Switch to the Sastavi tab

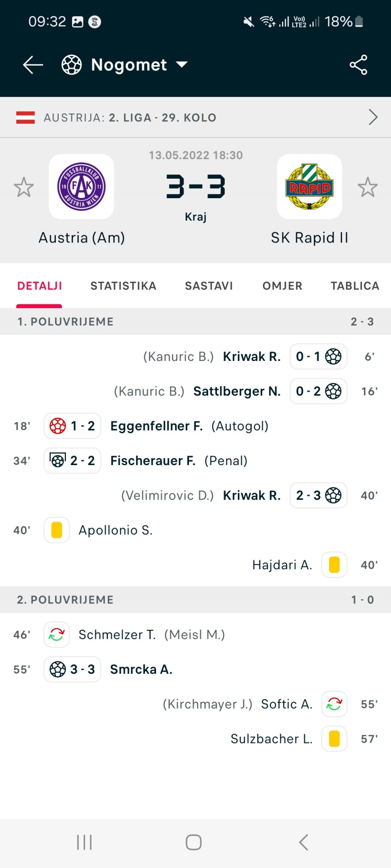tap(209, 286)
